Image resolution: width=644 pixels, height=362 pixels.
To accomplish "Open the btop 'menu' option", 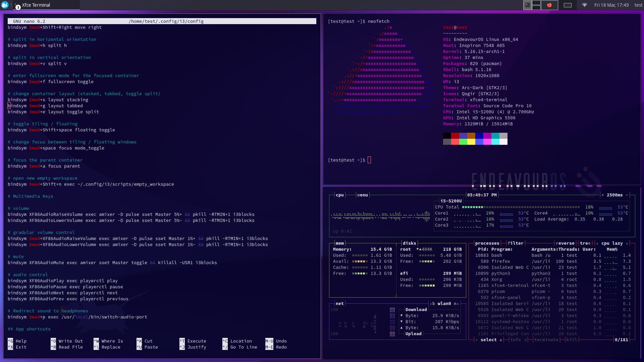I will tap(362, 195).
